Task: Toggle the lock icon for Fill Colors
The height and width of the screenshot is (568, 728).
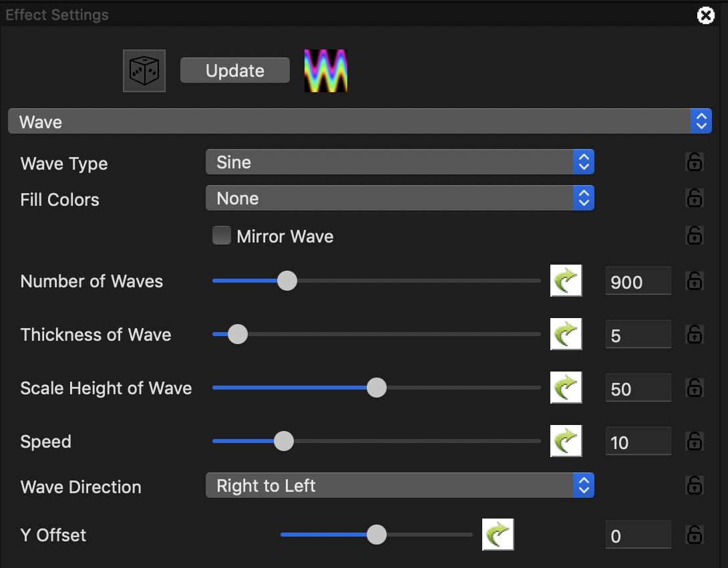Action: (695, 198)
